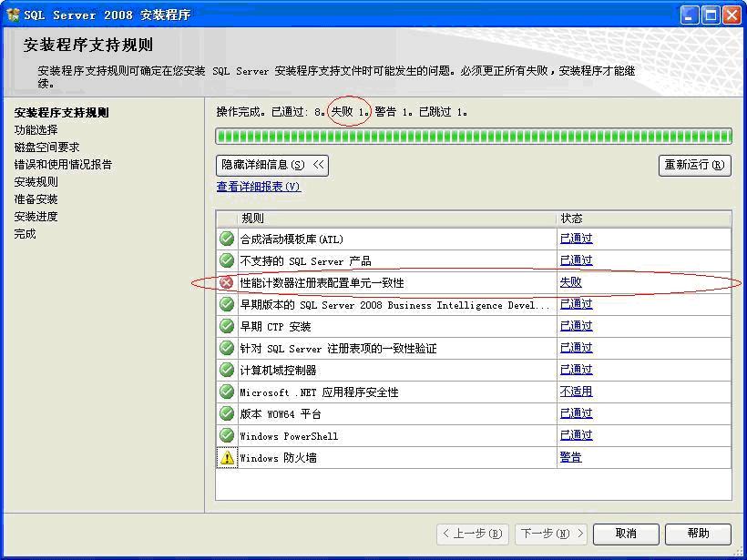Select row text 针对 SQL Server 注册表项的一致性验证
This screenshot has width=747, height=560.
[338, 349]
